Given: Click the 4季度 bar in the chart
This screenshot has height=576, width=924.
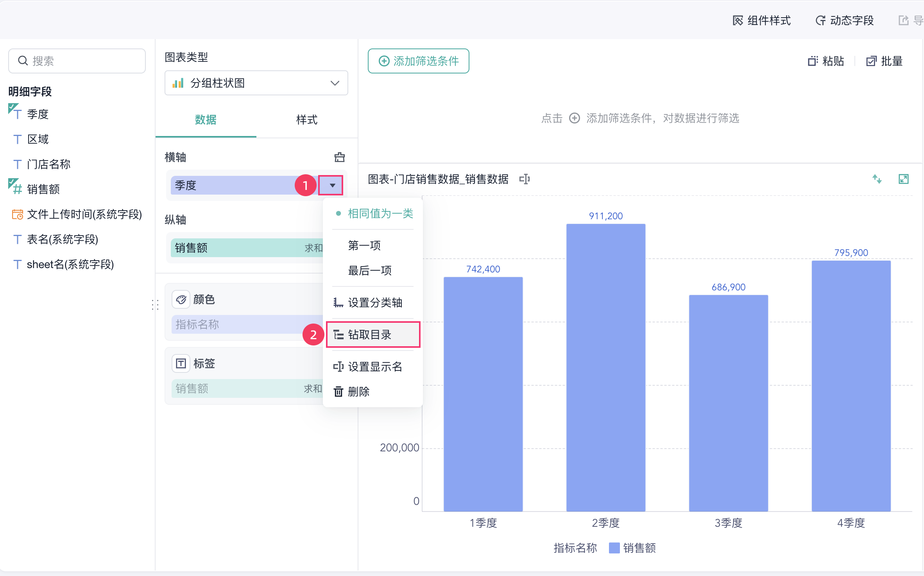Looking at the screenshot, I should (851, 386).
